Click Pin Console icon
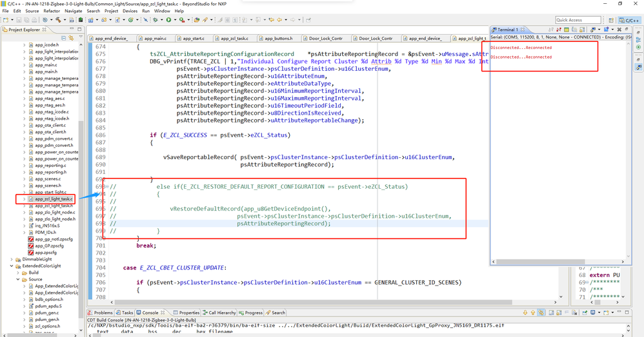The height and width of the screenshot is (337, 644). click(x=585, y=313)
